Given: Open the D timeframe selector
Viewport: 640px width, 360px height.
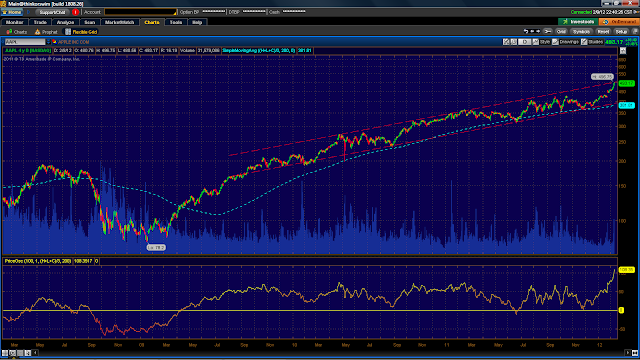Looking at the screenshot, I should click(525, 42).
